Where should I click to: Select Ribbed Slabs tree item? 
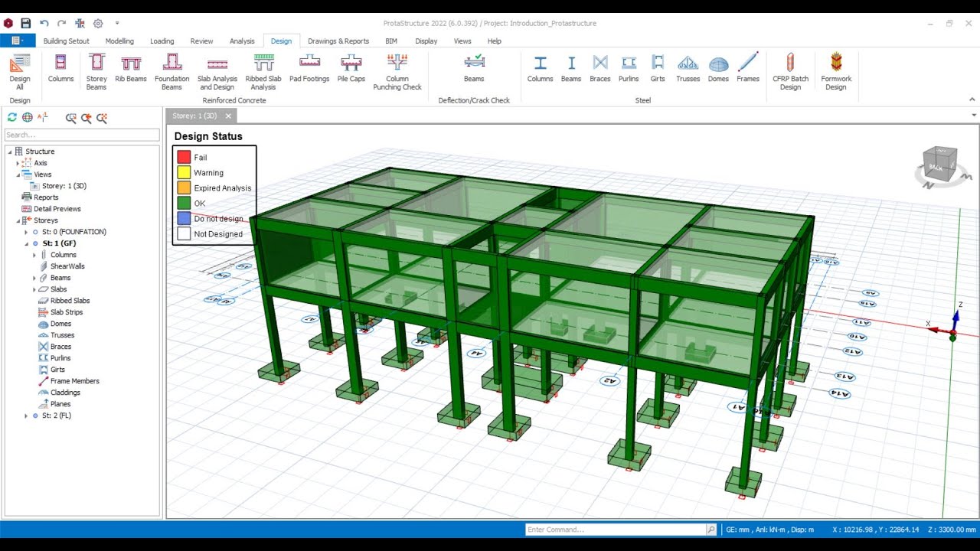70,301
